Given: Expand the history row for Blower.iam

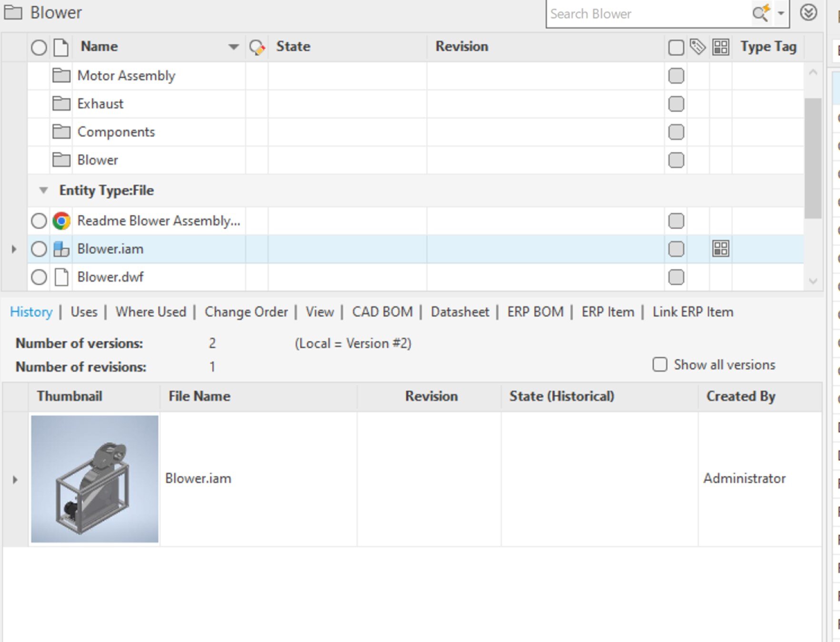Looking at the screenshot, I should pos(15,479).
